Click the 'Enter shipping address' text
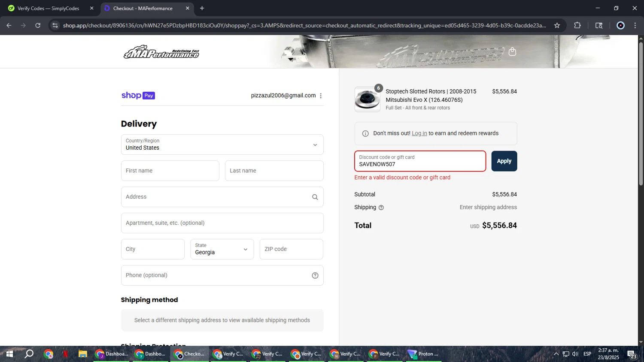 [x=488, y=207]
